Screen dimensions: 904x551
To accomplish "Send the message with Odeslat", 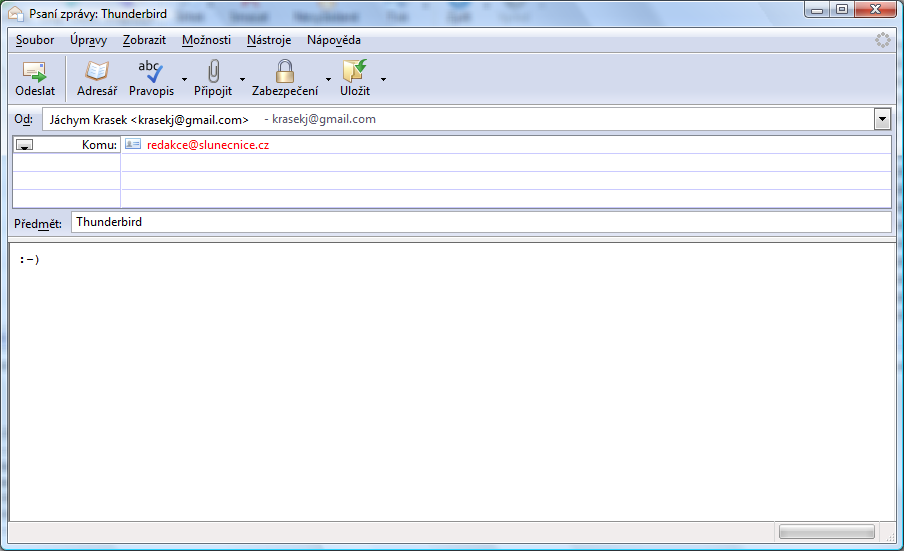I will click(35, 78).
